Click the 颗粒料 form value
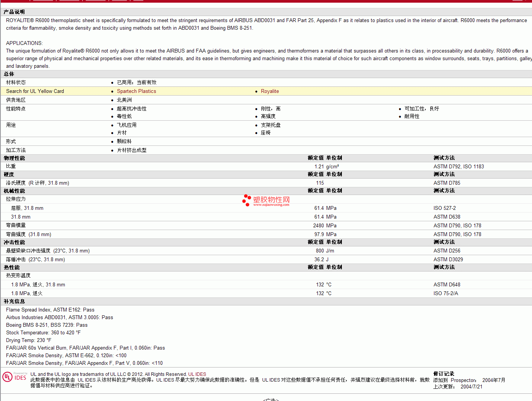The height and width of the screenshot is (401, 532). [124, 142]
